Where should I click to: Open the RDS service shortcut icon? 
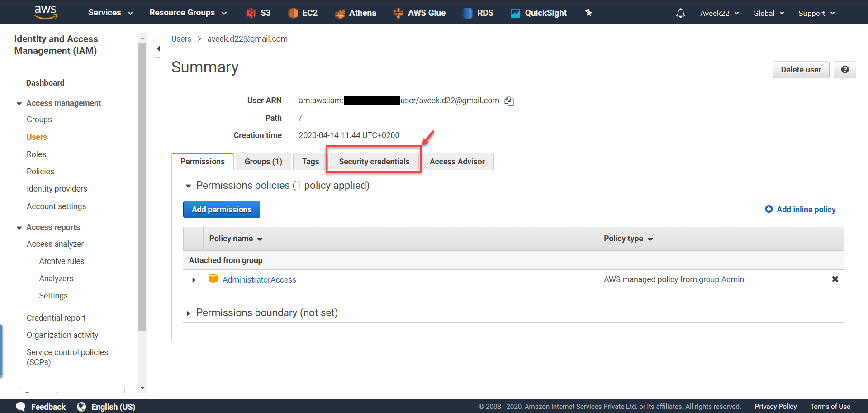click(467, 13)
